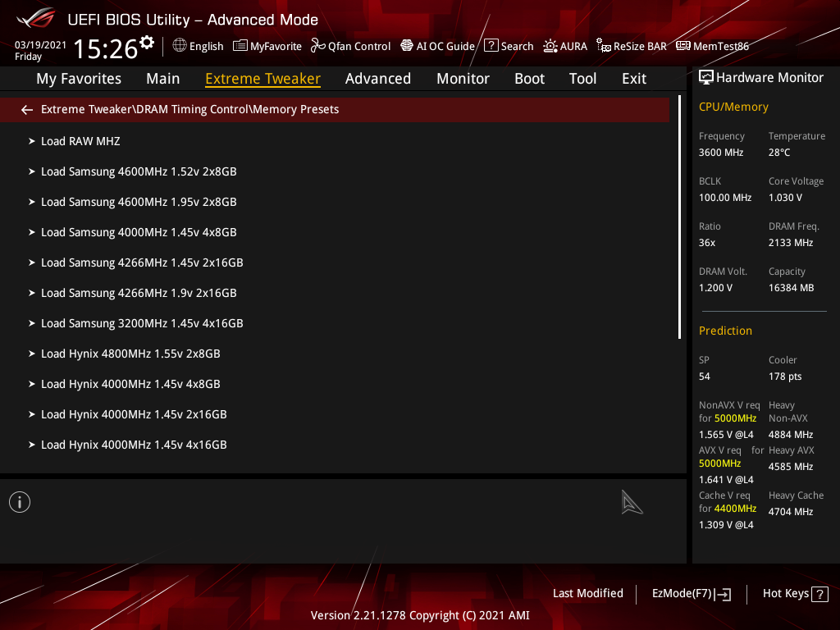Click the 36x Ratio value

[x=707, y=243]
